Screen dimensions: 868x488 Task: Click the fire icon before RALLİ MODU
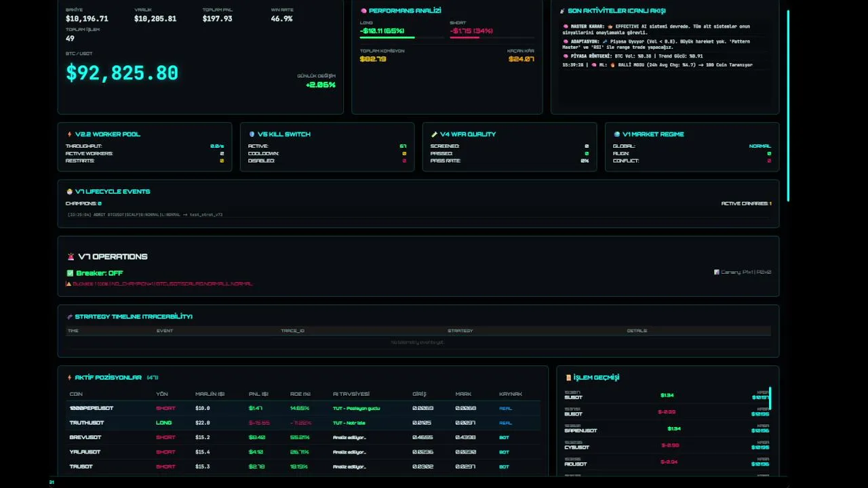tap(612, 65)
